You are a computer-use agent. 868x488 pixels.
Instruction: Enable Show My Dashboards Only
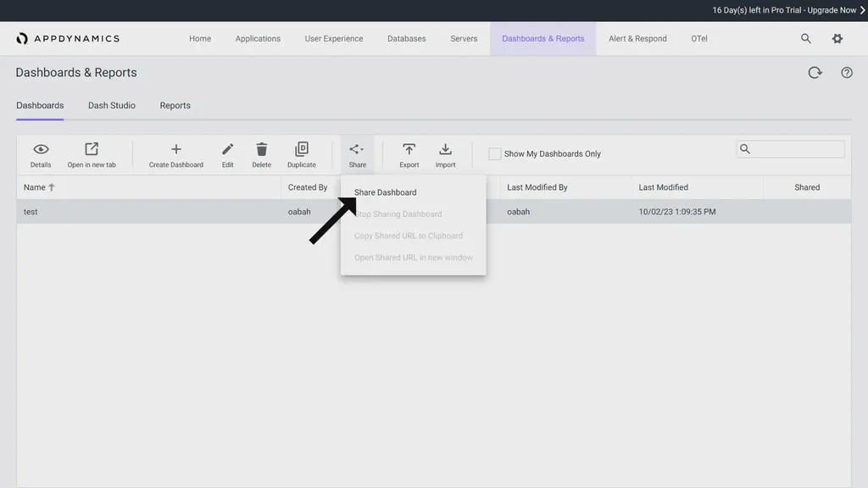click(494, 153)
